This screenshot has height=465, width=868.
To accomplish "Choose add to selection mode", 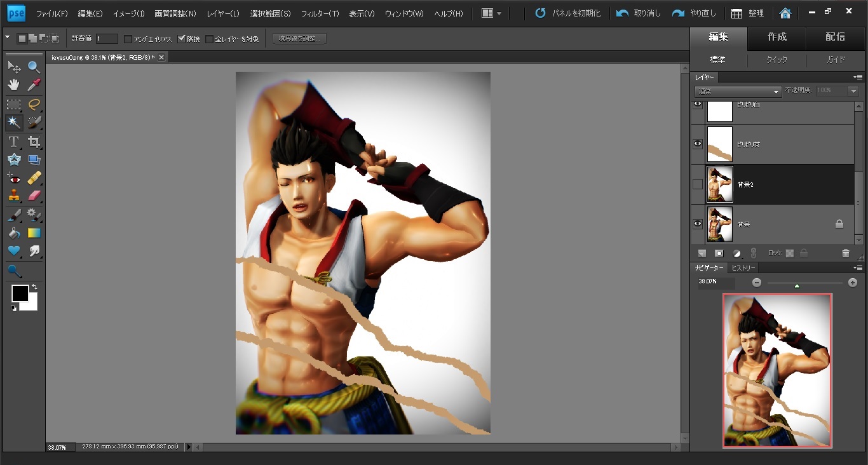I will click(31, 39).
